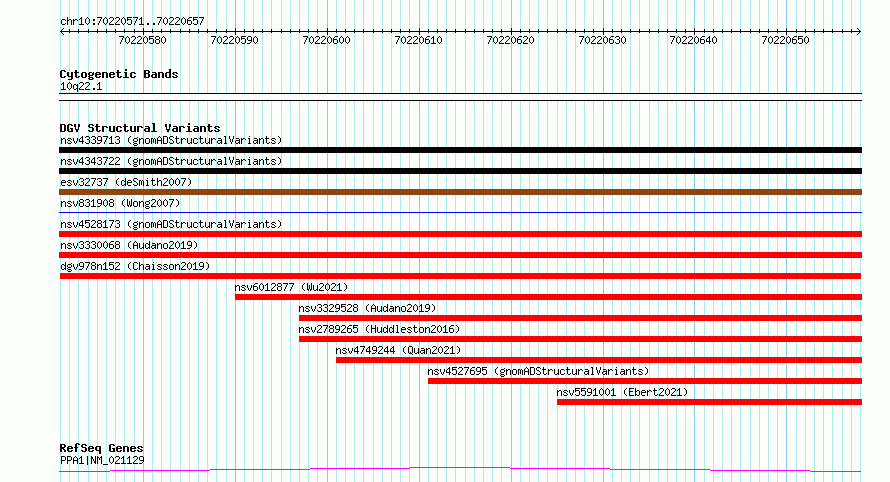890x482 pixels.
Task: Select nsv3329528 Audano2019 variant label
Action: [x=367, y=308]
